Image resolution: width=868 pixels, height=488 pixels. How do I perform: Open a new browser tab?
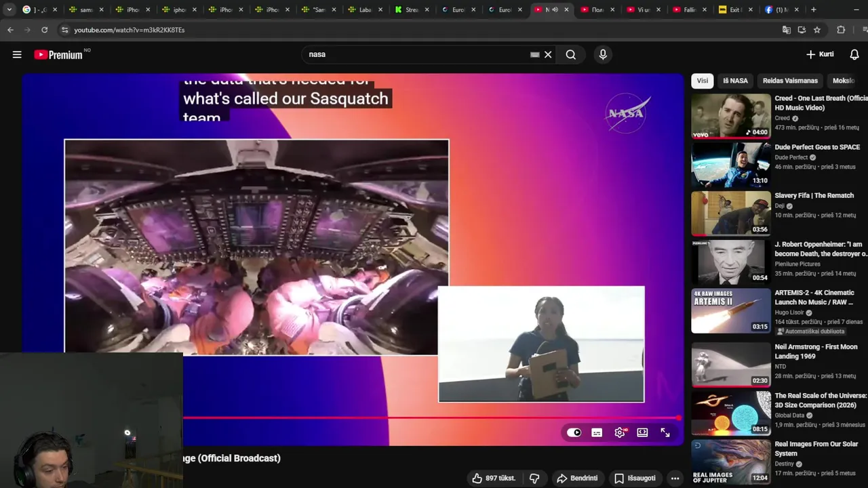tap(814, 9)
